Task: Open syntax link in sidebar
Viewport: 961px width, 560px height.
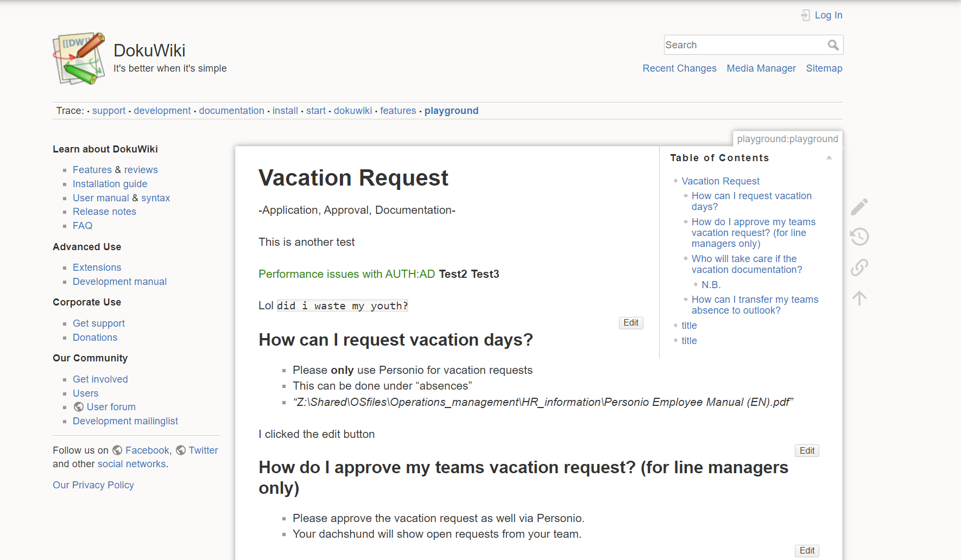Action: [x=156, y=198]
